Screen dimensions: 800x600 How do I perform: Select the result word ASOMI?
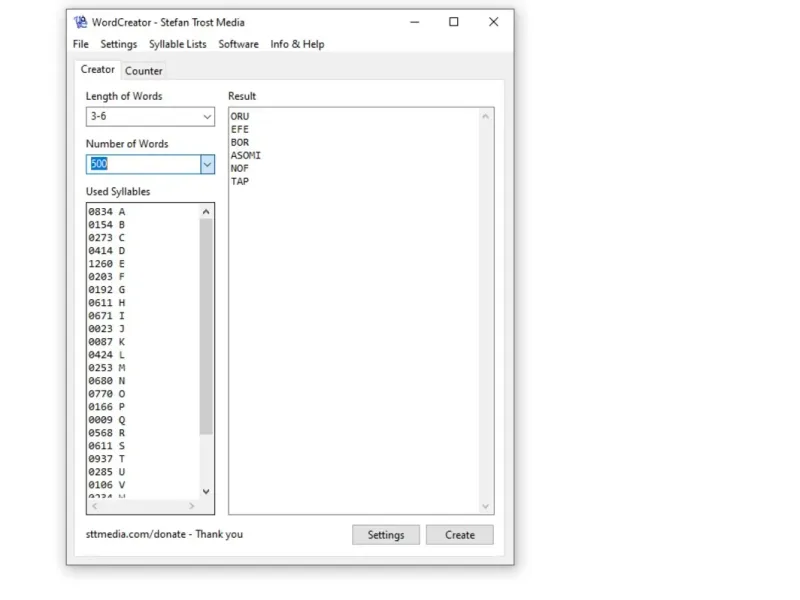tap(245, 156)
